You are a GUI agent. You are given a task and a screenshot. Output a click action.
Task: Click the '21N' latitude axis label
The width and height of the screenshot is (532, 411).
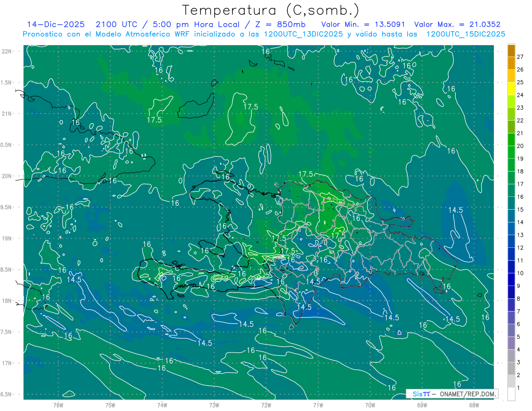(7, 114)
